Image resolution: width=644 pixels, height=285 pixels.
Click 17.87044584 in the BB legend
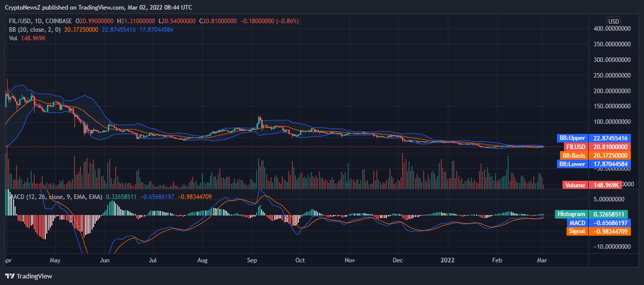(156, 30)
